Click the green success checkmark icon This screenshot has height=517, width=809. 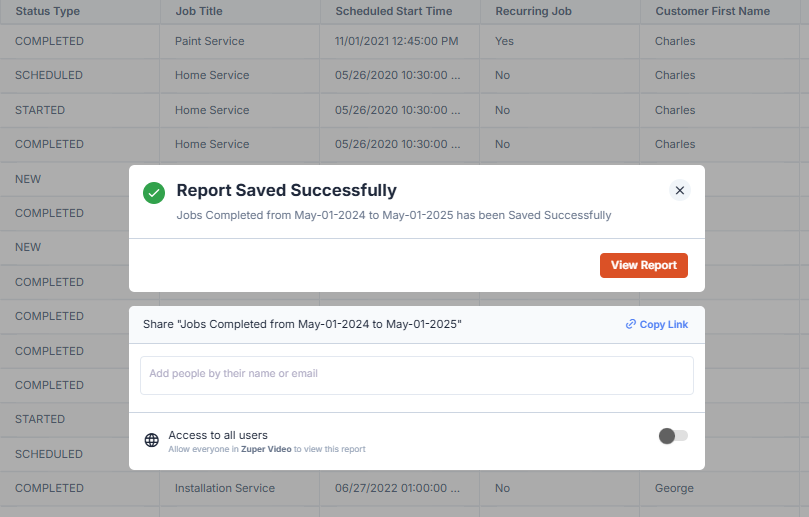tap(154, 193)
